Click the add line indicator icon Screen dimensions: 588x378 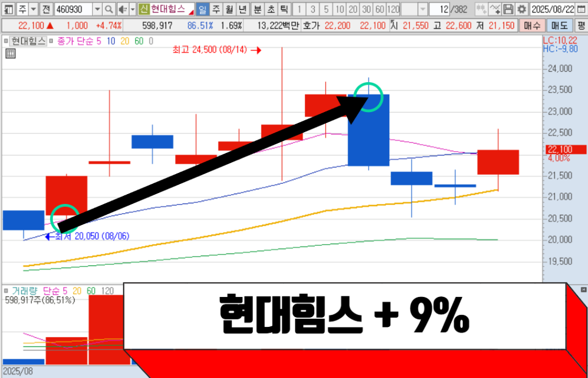(x=496, y=9)
